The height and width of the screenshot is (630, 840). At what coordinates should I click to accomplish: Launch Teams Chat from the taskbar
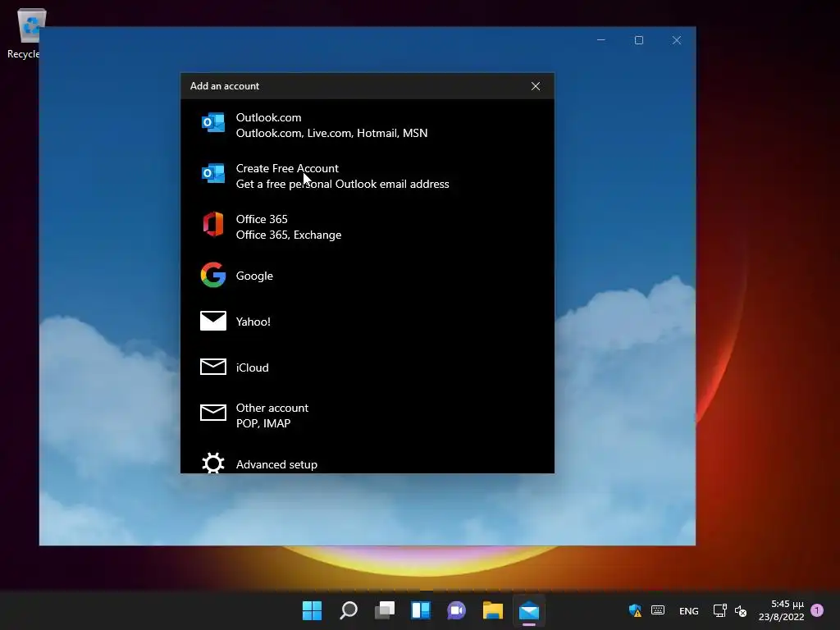click(456, 610)
